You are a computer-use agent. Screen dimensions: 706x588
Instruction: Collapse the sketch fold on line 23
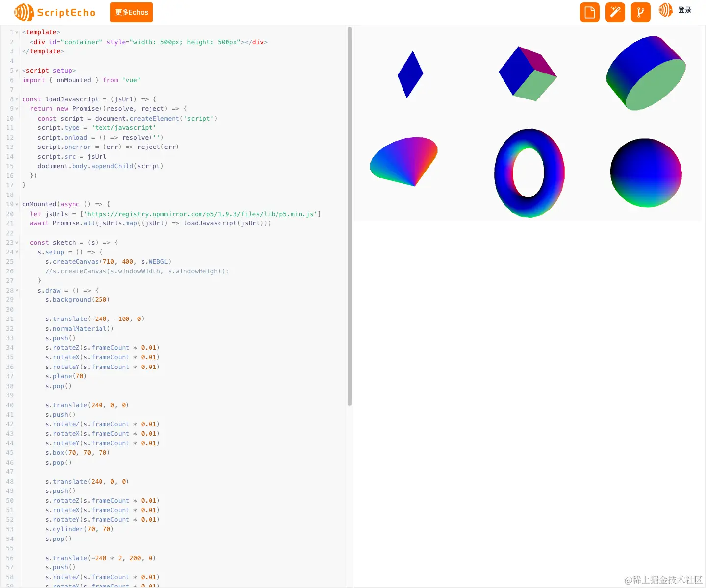(17, 243)
